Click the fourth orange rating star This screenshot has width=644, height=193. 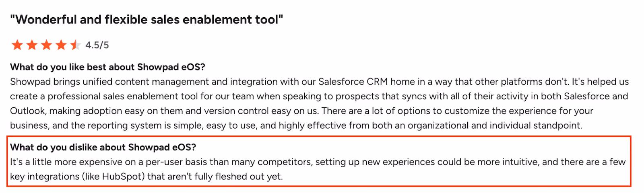61,45
